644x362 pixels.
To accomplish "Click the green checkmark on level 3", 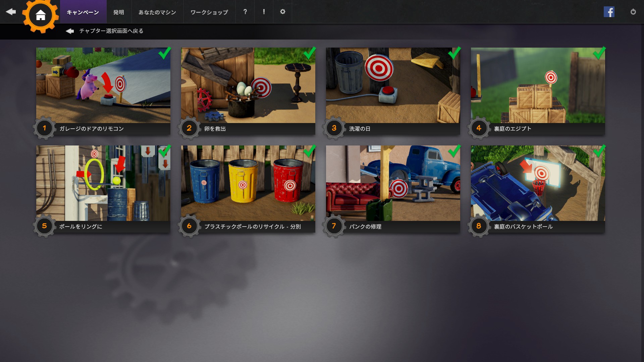I will pyautogui.click(x=454, y=53).
